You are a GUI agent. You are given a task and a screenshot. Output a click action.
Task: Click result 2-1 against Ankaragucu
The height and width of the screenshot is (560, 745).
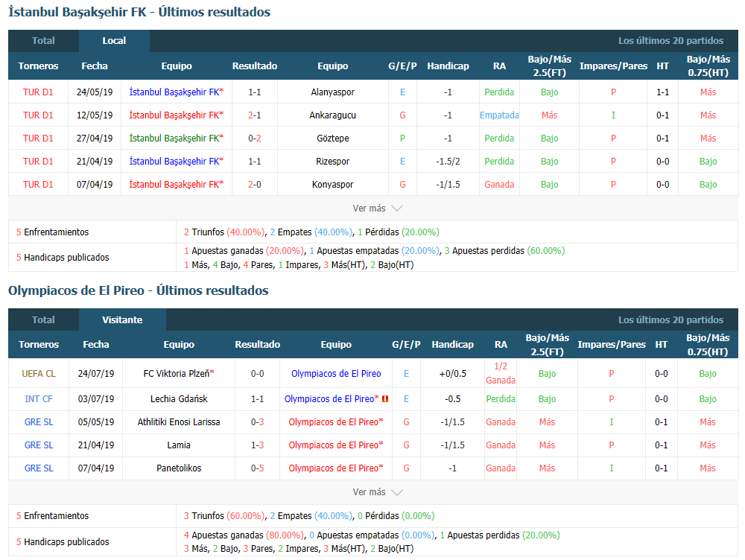[x=255, y=115]
